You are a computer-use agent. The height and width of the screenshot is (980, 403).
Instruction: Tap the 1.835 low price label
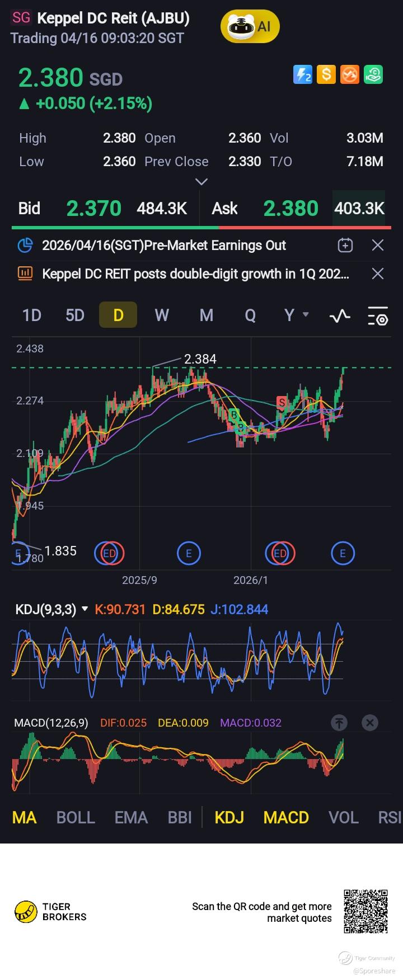click(60, 551)
